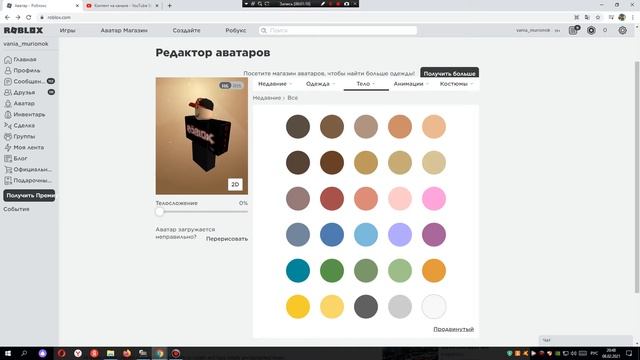Bookmark this page with the star icon
The image size is (640, 360).
598,18
